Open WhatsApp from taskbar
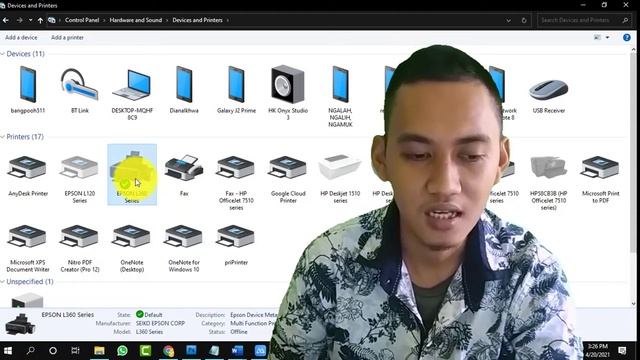640x360 pixels. click(122, 351)
